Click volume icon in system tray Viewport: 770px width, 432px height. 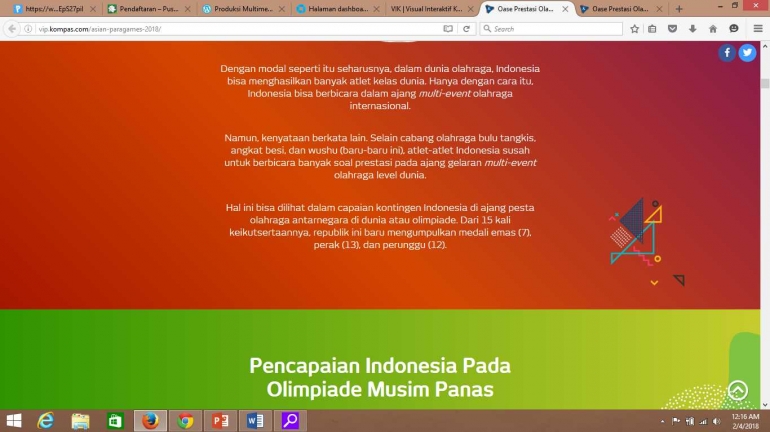pyautogui.click(x=717, y=421)
